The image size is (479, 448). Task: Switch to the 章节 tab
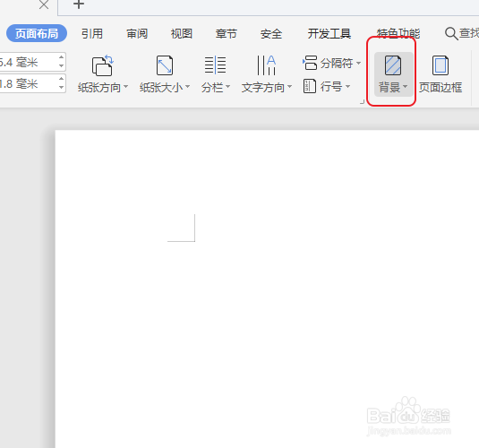tap(226, 33)
